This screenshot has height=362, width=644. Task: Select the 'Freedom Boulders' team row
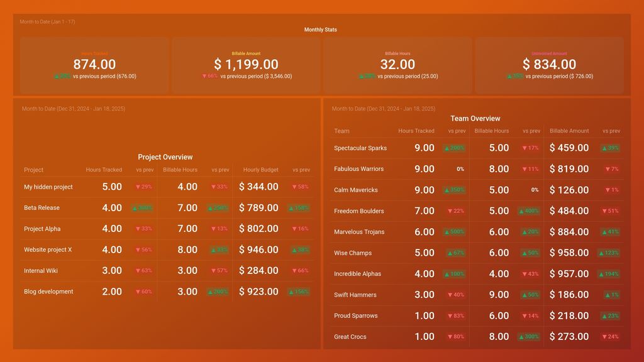(x=477, y=211)
